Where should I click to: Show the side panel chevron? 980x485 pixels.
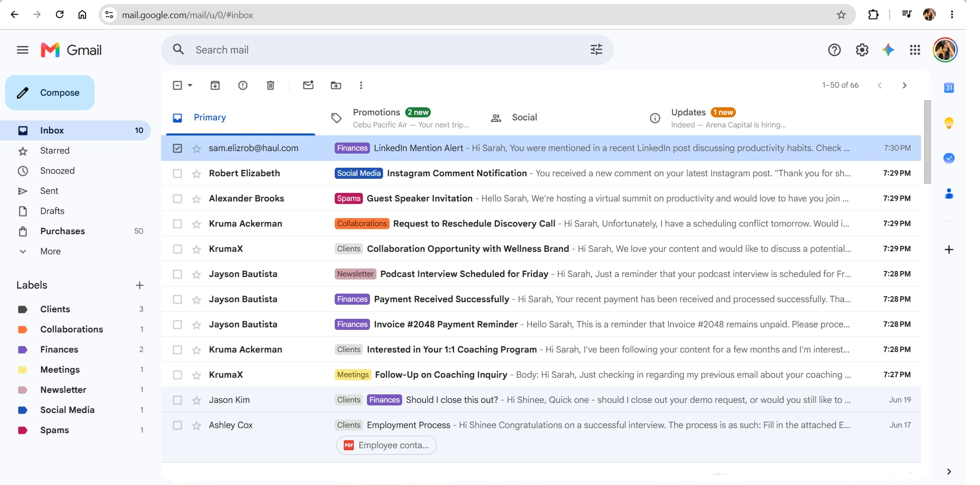(949, 472)
